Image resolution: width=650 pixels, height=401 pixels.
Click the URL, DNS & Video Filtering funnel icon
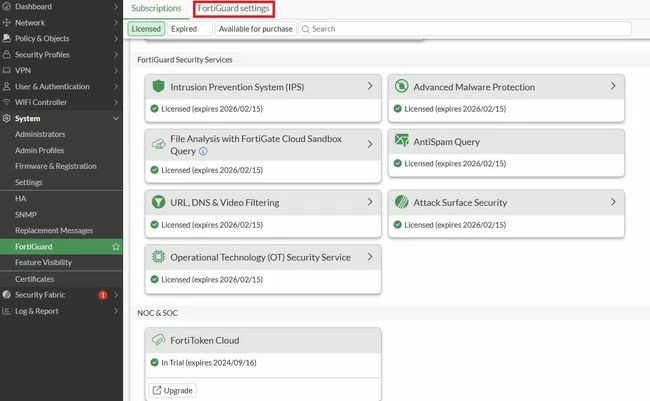tap(158, 202)
